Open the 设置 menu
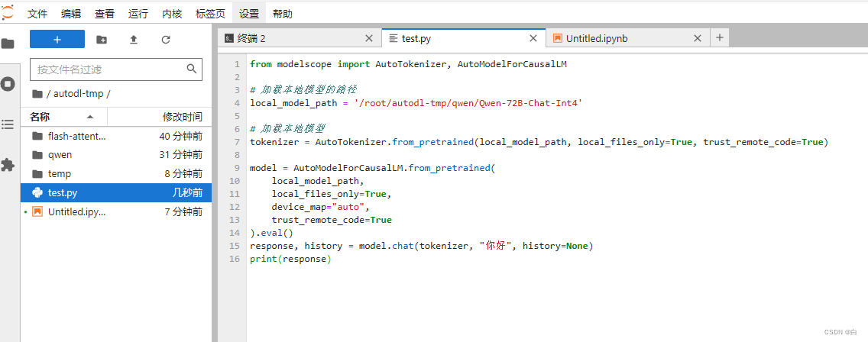 (249, 14)
